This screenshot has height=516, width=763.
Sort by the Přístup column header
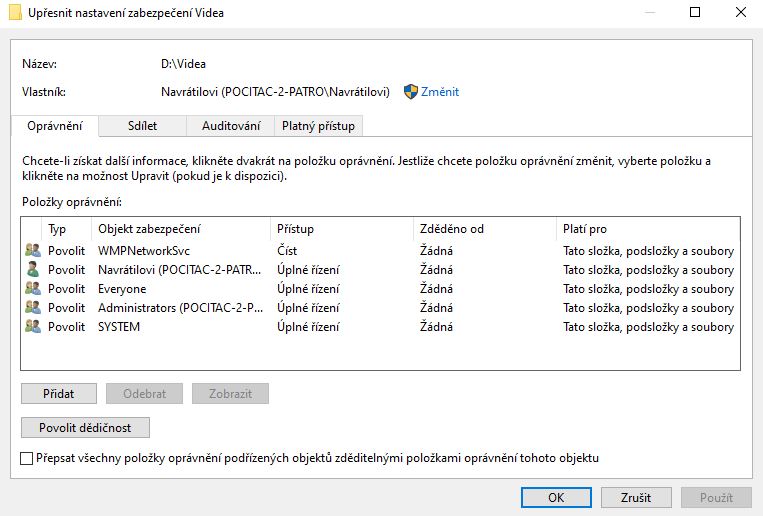(342, 229)
